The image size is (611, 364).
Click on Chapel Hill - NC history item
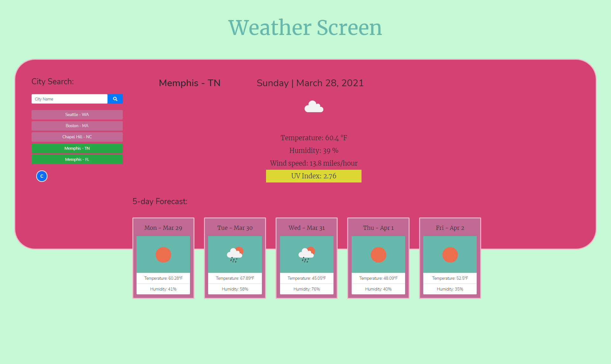tap(77, 137)
